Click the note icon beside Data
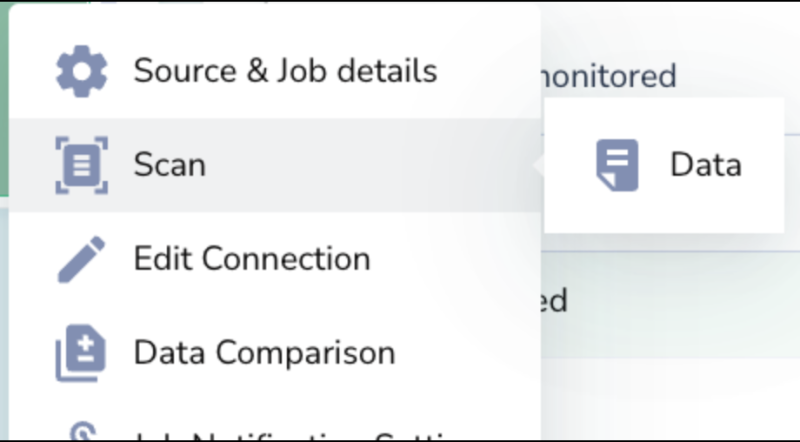The image size is (800, 442). click(x=617, y=165)
